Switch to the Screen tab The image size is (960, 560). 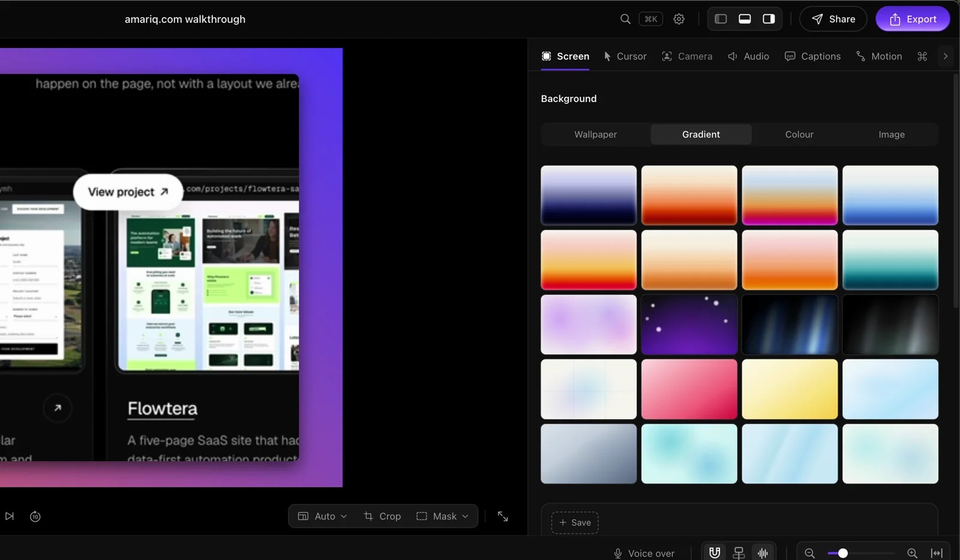[x=565, y=56]
